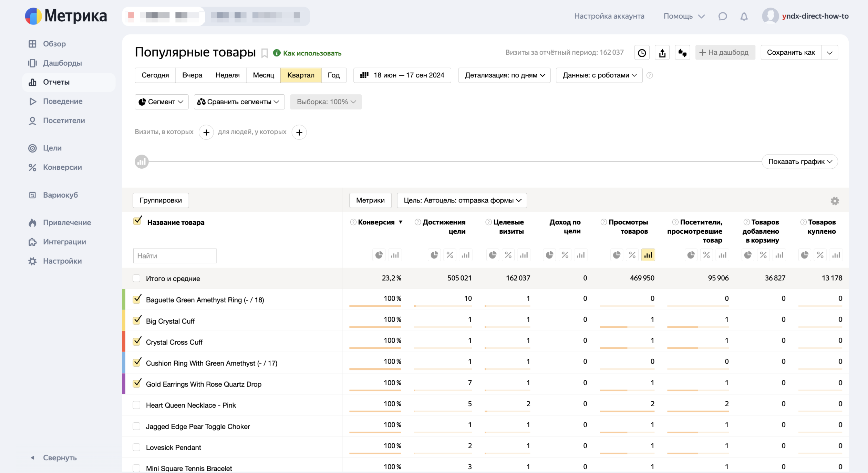Image resolution: width=868 pixels, height=473 pixels.
Task: Expand the Детализация: по дням dropdown
Action: click(504, 75)
